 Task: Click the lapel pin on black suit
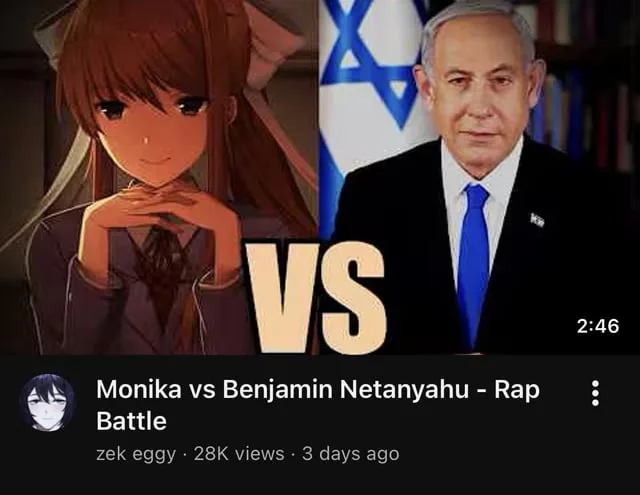[537, 220]
